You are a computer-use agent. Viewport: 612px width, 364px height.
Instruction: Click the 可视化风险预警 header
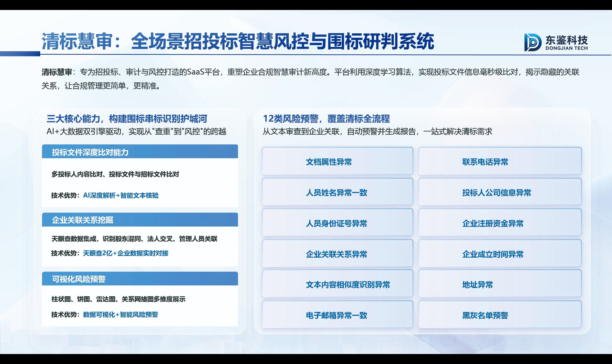coord(140,279)
